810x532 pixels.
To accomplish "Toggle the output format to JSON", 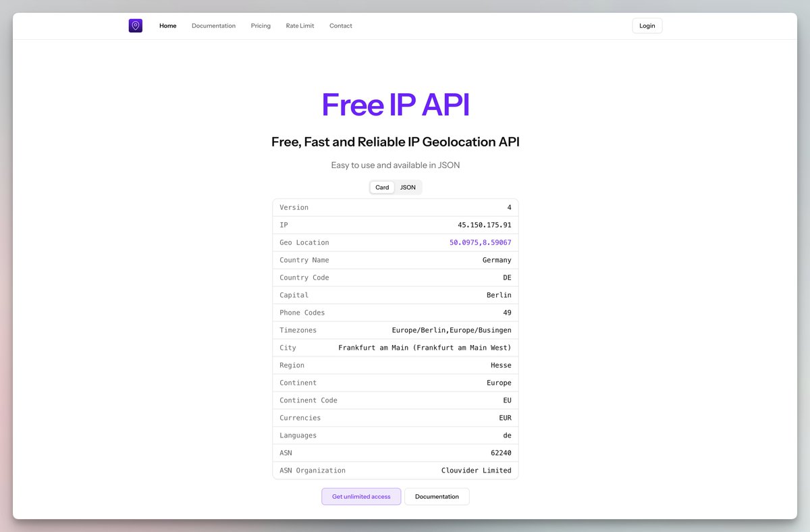I will [408, 187].
